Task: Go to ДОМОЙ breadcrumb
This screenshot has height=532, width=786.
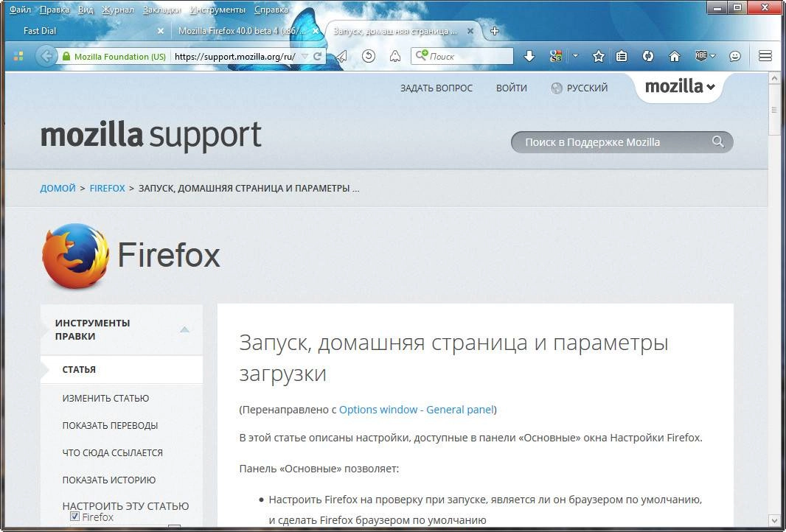Action: point(58,189)
